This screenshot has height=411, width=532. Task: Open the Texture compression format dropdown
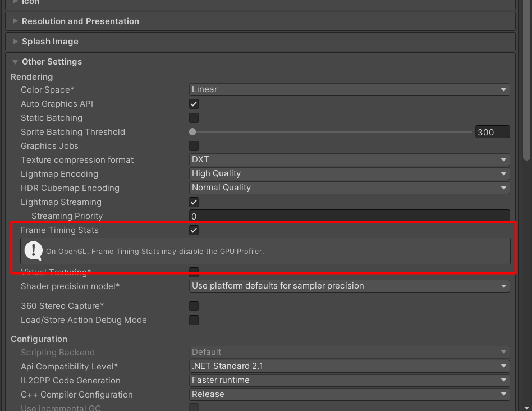[349, 160]
